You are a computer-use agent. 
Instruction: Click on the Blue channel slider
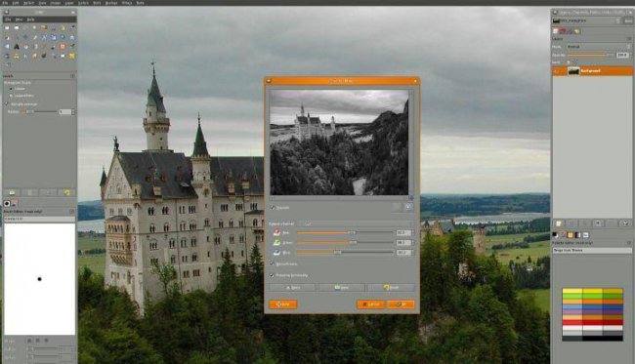[x=346, y=253]
